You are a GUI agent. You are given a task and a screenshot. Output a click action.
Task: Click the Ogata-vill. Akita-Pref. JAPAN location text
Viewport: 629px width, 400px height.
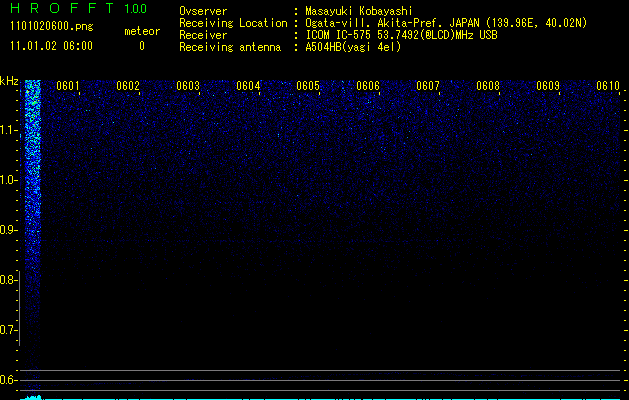coord(446,23)
